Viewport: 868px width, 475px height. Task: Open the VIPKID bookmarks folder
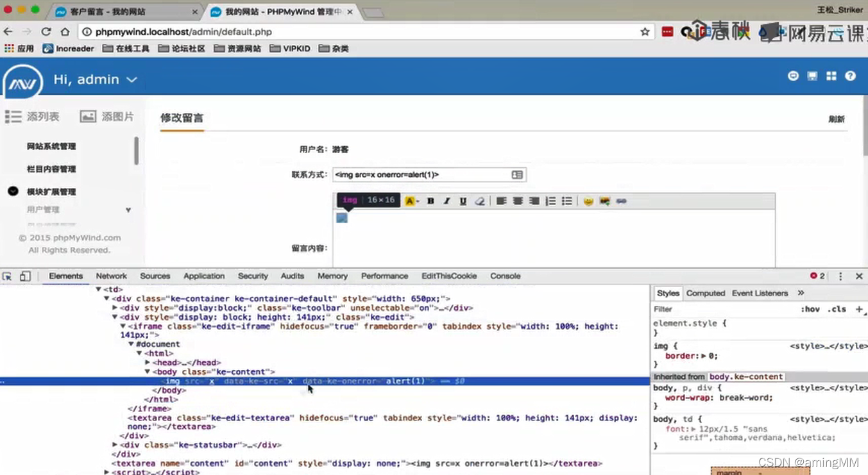click(x=290, y=48)
